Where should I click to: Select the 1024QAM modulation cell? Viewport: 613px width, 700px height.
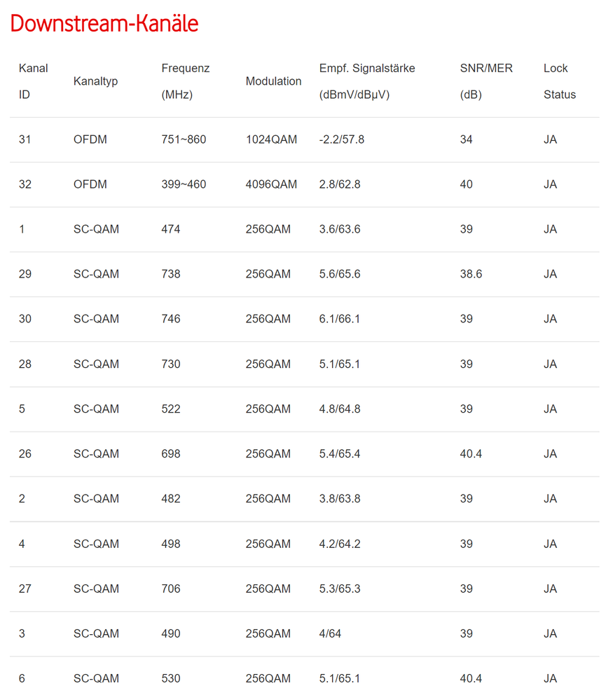(271, 139)
